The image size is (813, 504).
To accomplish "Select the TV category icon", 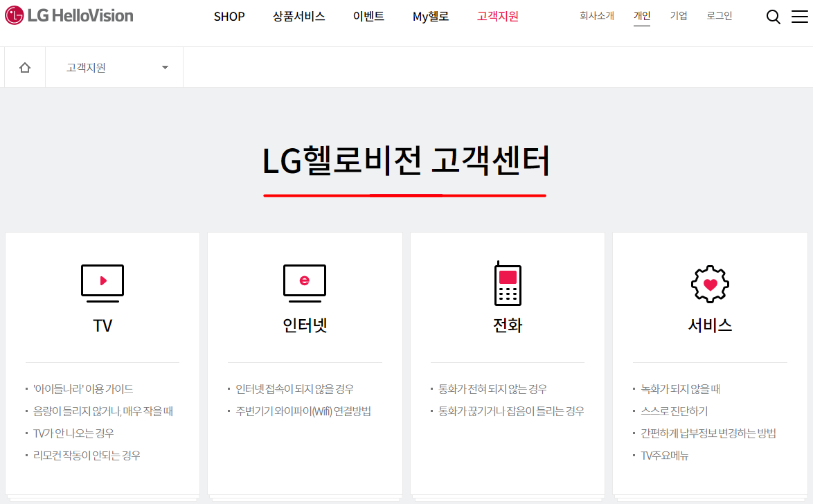I will [x=102, y=282].
